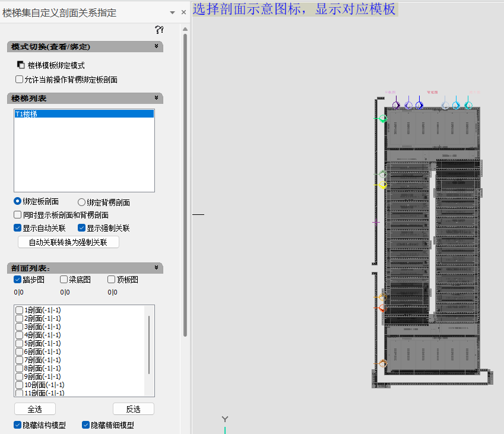Collapse the 剖面列表 section header
The height and width of the screenshot is (434, 504).
point(157,268)
